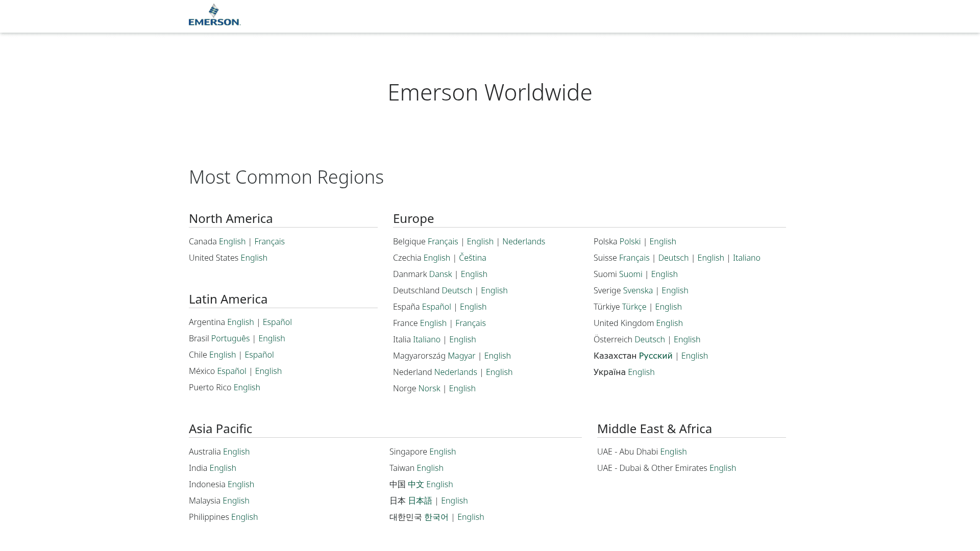Choose Deutsch for Deutschland
The image size is (980, 551).
point(456,290)
